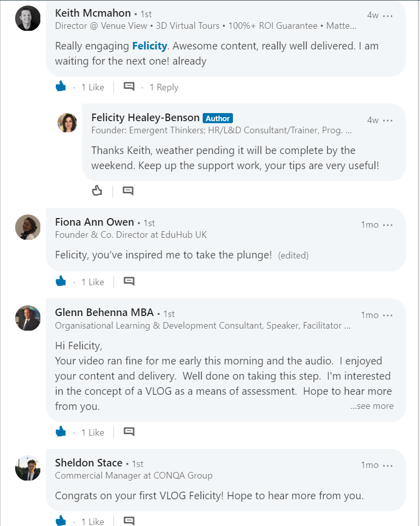Like Keith Mcmahon's comment
This screenshot has width=420, height=526.
click(61, 87)
